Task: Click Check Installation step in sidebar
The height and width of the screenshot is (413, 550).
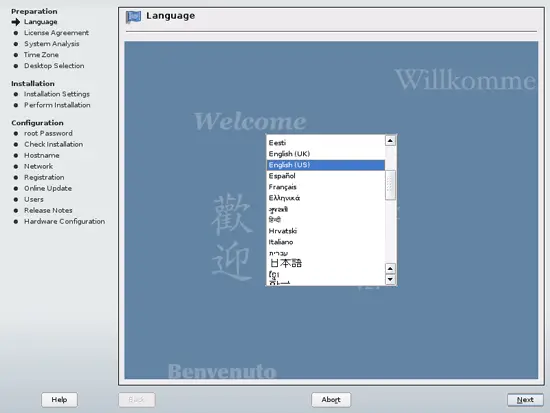Action: [x=53, y=144]
